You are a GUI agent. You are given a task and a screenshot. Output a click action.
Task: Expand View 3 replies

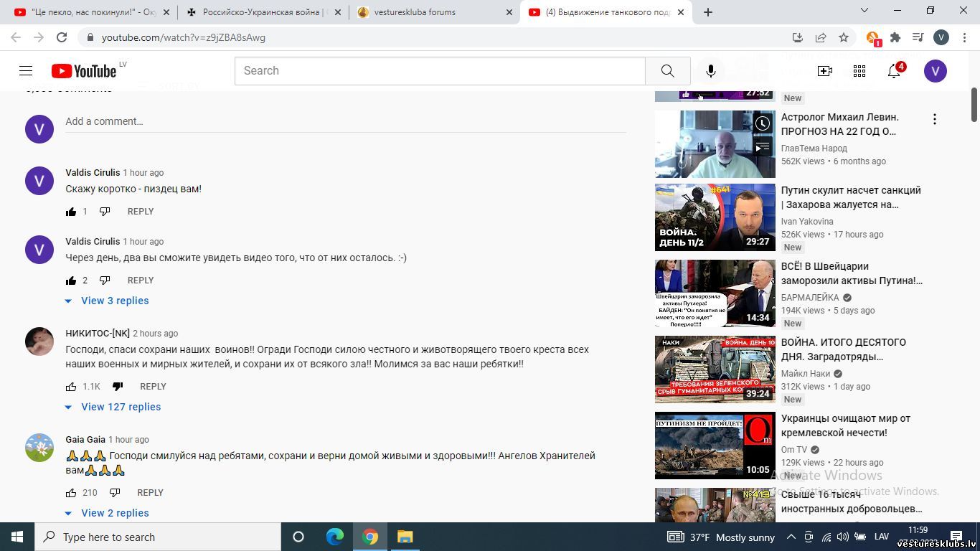coord(107,301)
